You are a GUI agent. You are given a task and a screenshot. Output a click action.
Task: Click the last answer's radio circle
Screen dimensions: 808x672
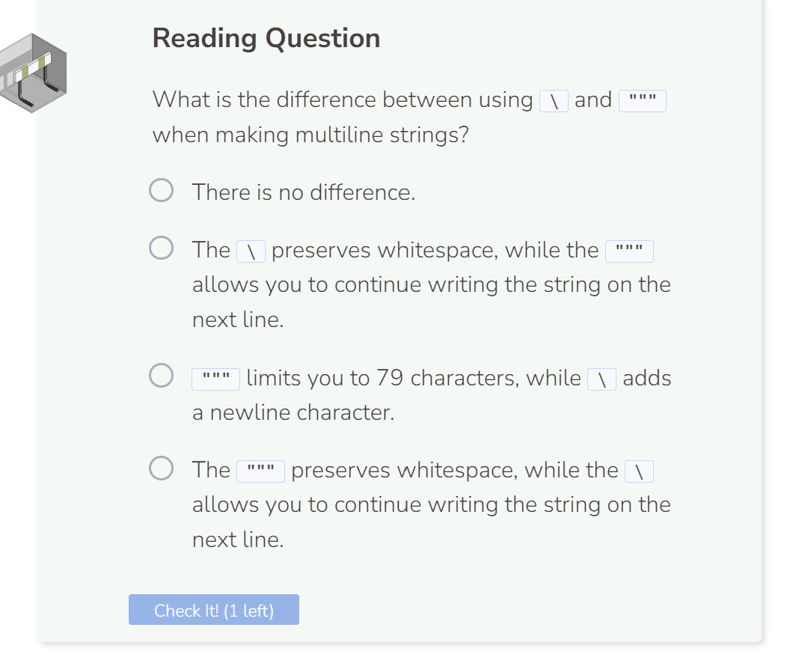tap(161, 467)
